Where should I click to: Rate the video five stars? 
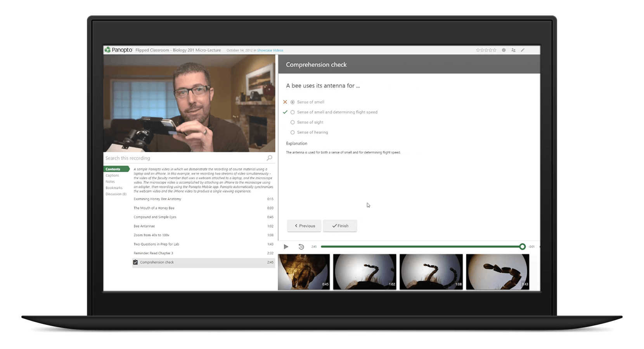tap(494, 50)
